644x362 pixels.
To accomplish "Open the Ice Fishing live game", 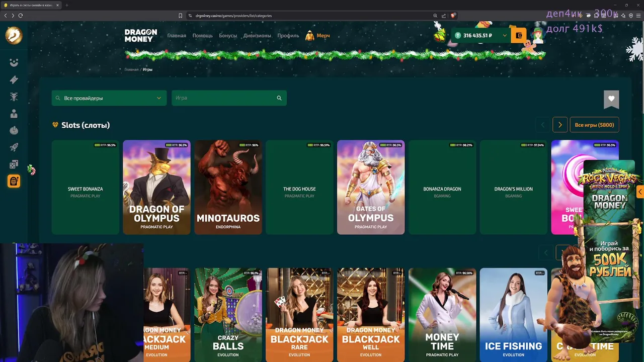I will pos(513,315).
